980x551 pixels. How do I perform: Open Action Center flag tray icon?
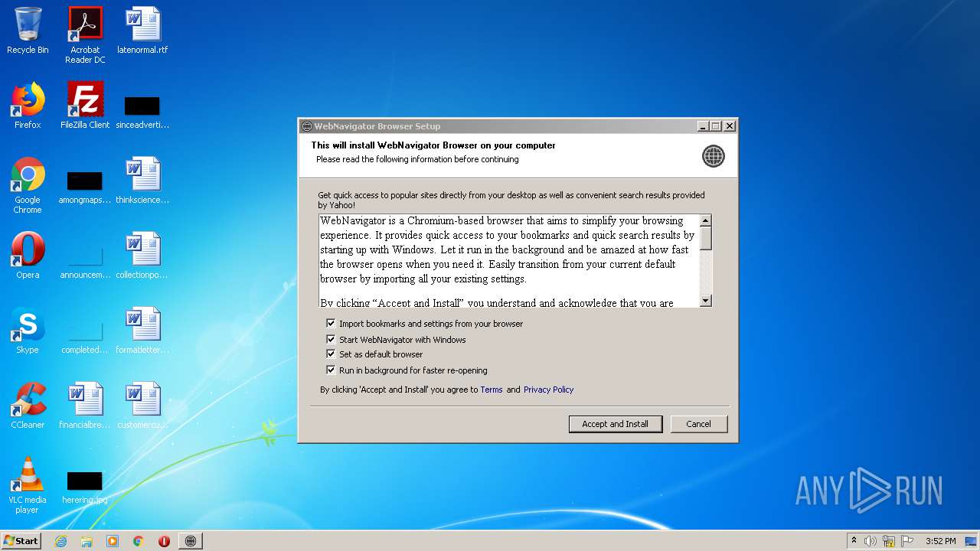click(x=907, y=541)
